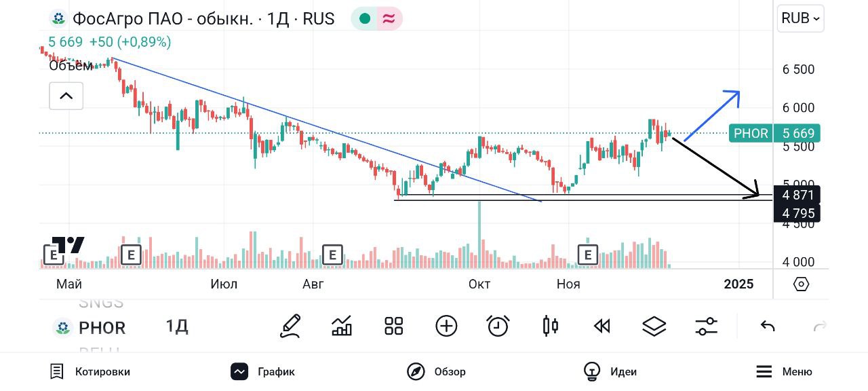
Task: Open chart settings sliders icon
Action: [707, 327]
